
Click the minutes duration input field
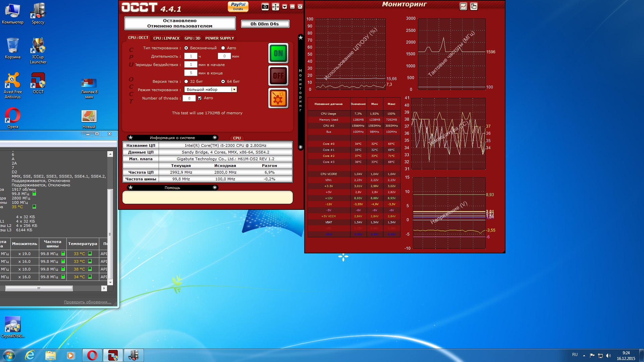(x=224, y=56)
